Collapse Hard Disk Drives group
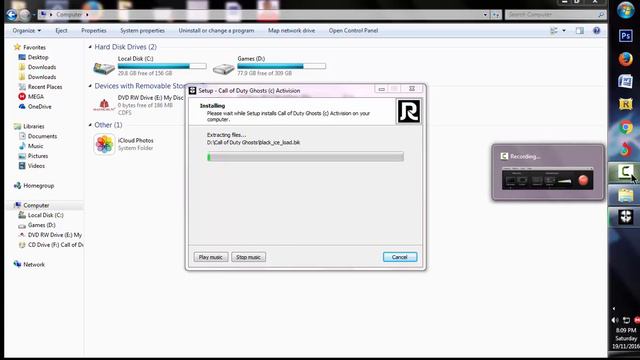Screen dimensions: 640x360 click(x=90, y=47)
